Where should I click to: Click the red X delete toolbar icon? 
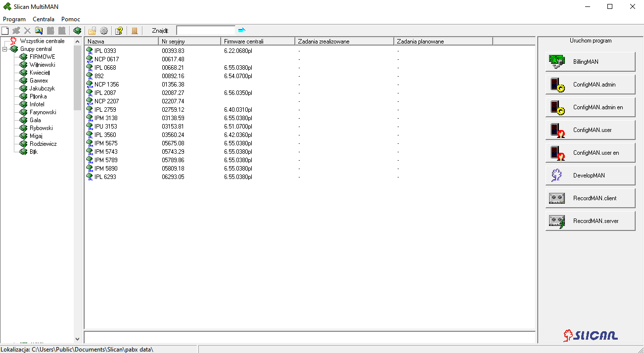click(x=28, y=31)
